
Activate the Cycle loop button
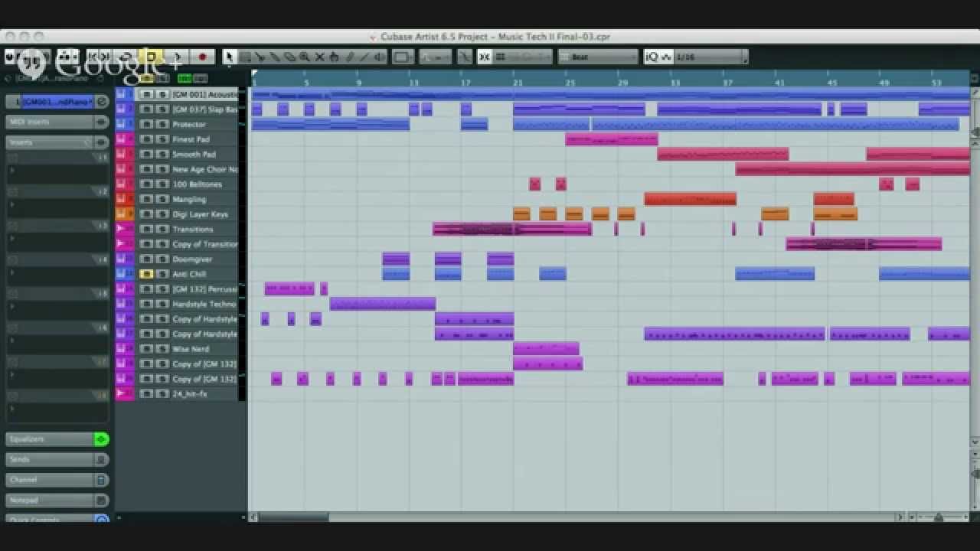[126, 57]
